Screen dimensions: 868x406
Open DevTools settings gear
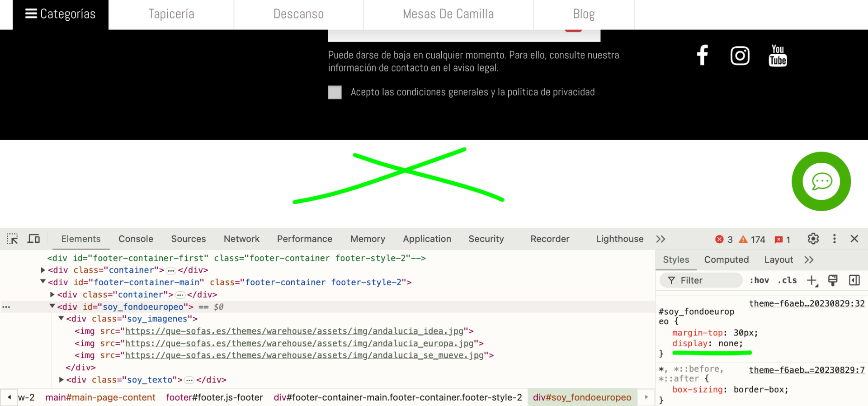point(813,239)
